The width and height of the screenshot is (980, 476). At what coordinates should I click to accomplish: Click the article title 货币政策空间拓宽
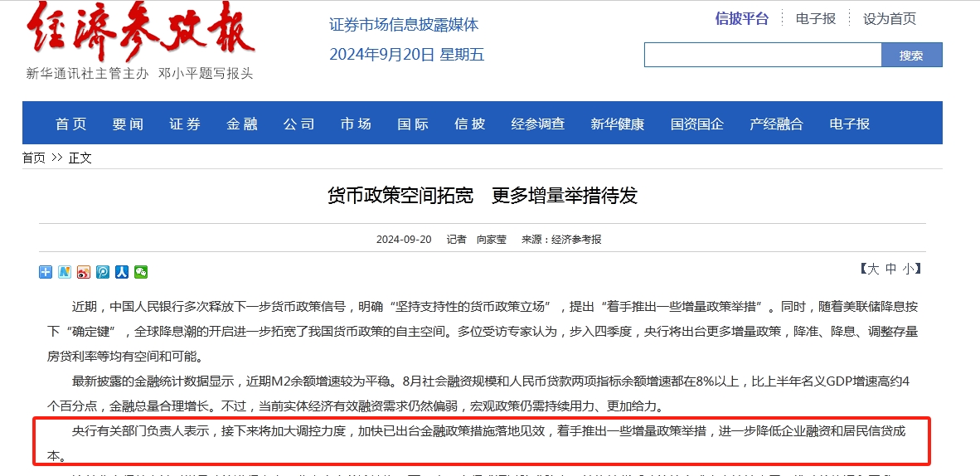click(400, 196)
